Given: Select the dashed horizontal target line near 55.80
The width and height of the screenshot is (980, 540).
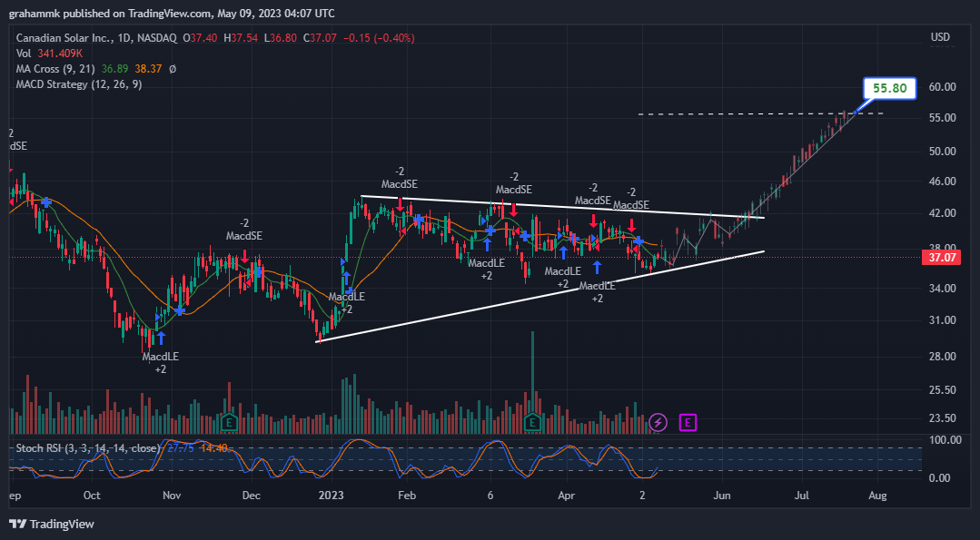Looking at the screenshot, I should coord(760,113).
